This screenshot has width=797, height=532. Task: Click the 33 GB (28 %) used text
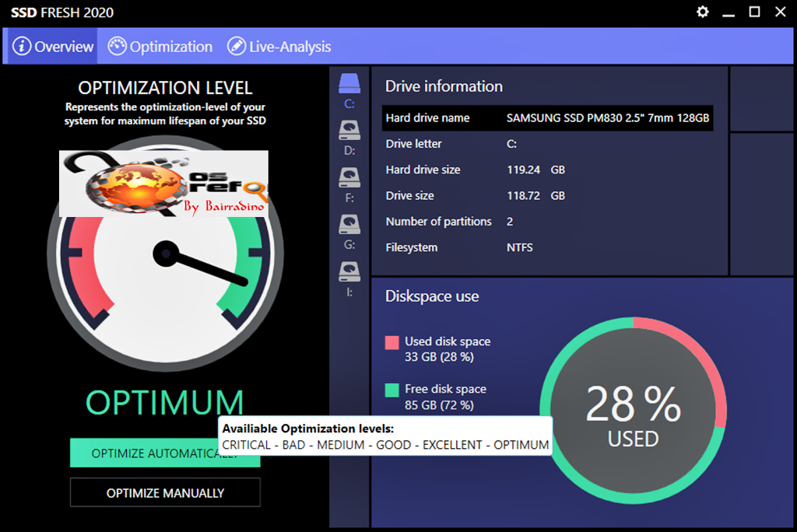coord(439,357)
